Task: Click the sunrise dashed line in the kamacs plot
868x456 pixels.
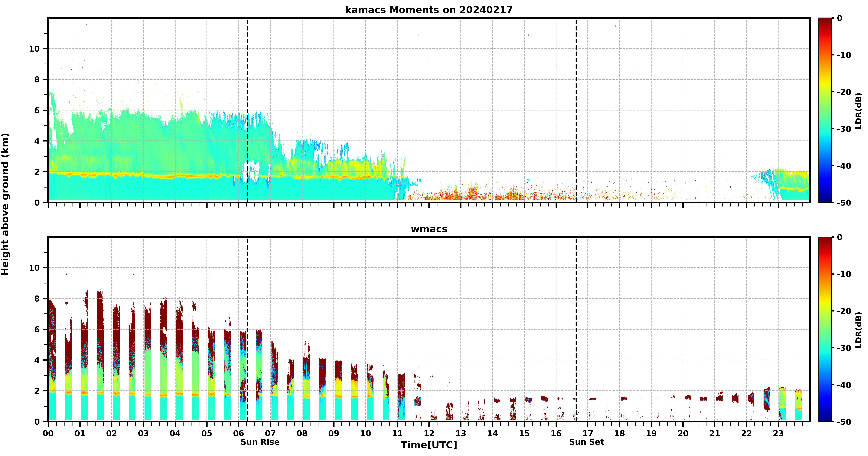Action: coord(248,110)
